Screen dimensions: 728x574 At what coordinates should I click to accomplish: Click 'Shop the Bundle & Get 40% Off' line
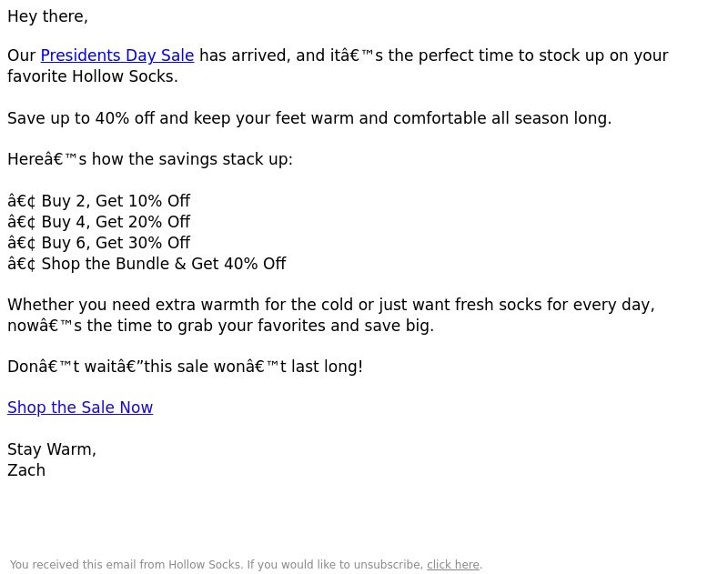[147, 264]
